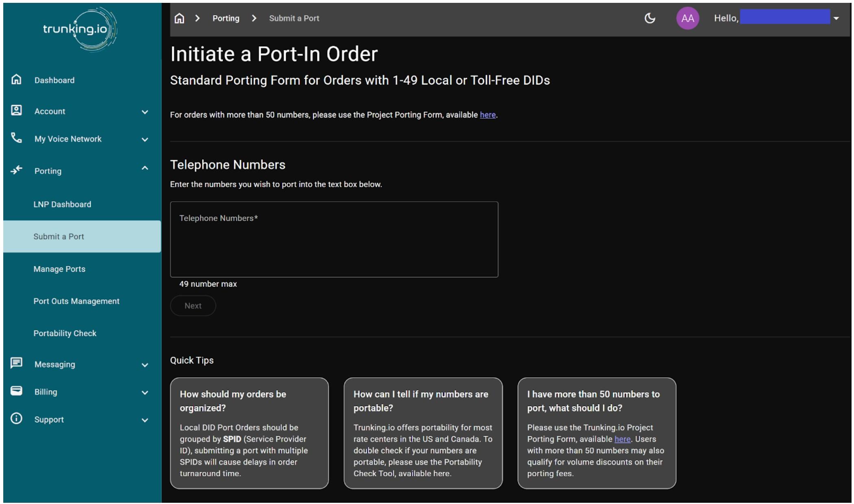Click the home icon in breadcrumb
This screenshot has width=854, height=504.
tap(179, 18)
